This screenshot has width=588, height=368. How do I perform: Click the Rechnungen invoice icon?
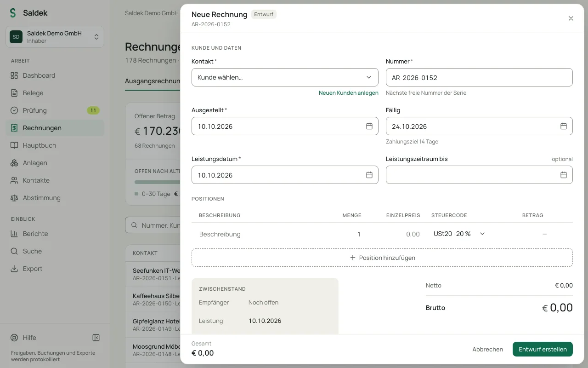pyautogui.click(x=14, y=128)
